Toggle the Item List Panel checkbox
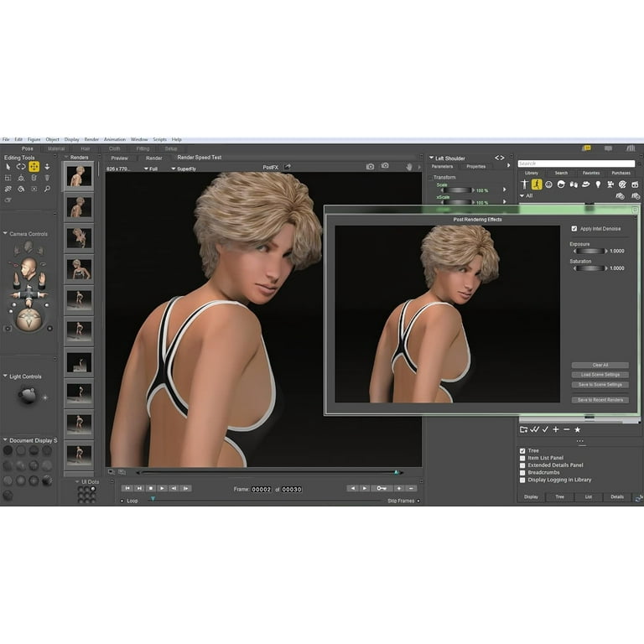Viewport: 644px width, 644px height. pyautogui.click(x=523, y=458)
